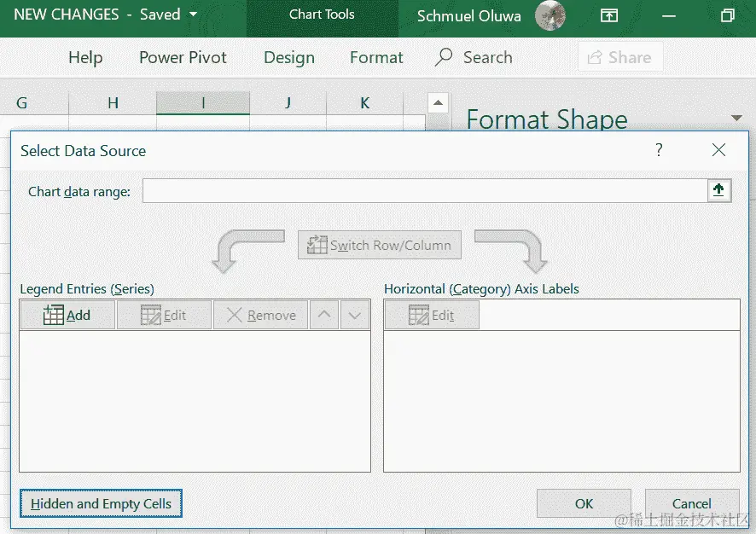Collapse dialog using the range selector icon
The height and width of the screenshot is (534, 756).
tap(718, 190)
